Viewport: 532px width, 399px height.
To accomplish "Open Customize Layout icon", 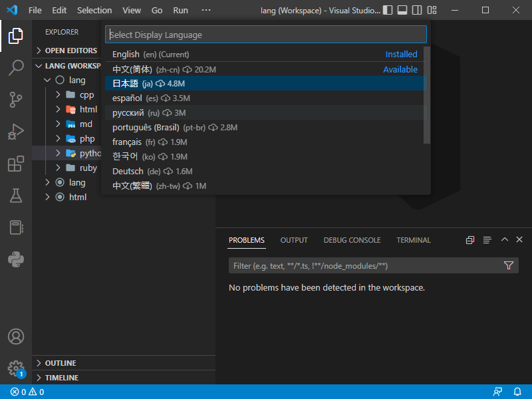I will [x=432, y=10].
